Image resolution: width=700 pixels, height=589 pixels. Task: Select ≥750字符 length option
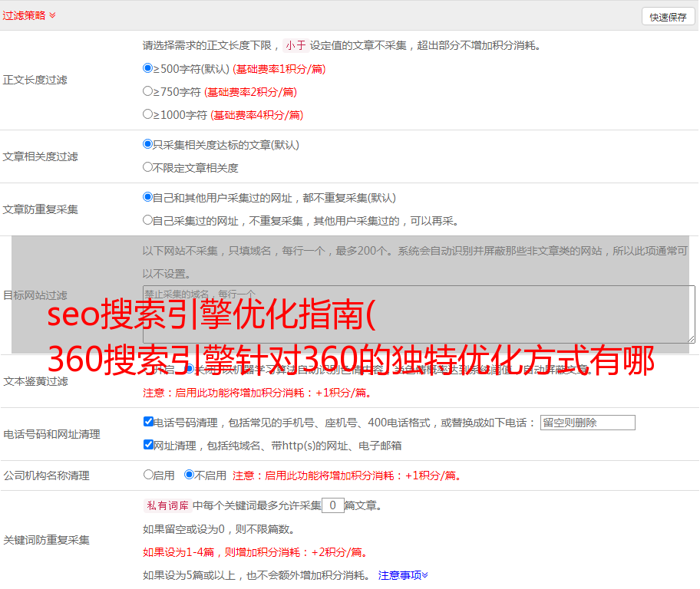click(148, 91)
